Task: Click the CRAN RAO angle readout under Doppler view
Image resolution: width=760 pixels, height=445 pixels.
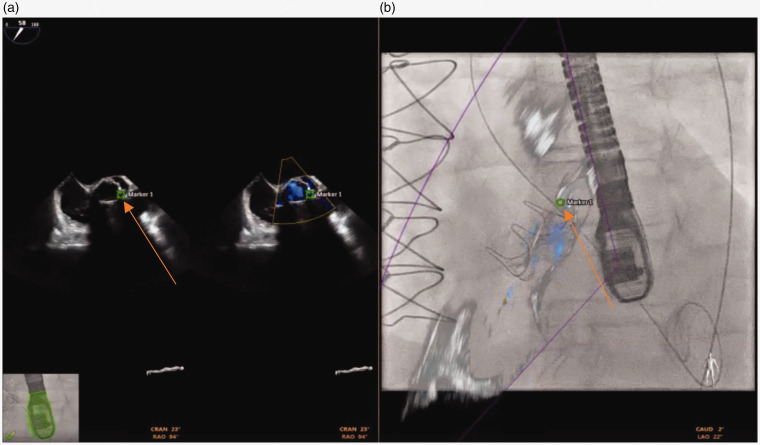Action: tap(346, 432)
